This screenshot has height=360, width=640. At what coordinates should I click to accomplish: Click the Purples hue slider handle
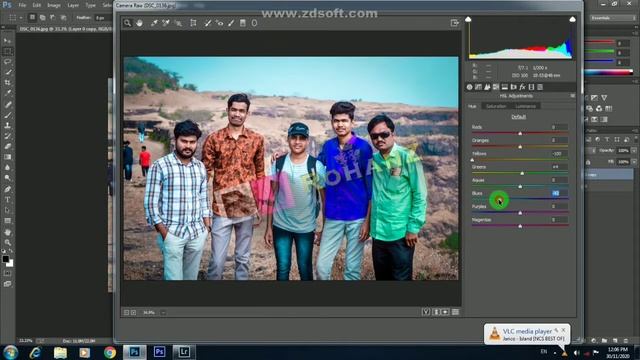(x=520, y=213)
